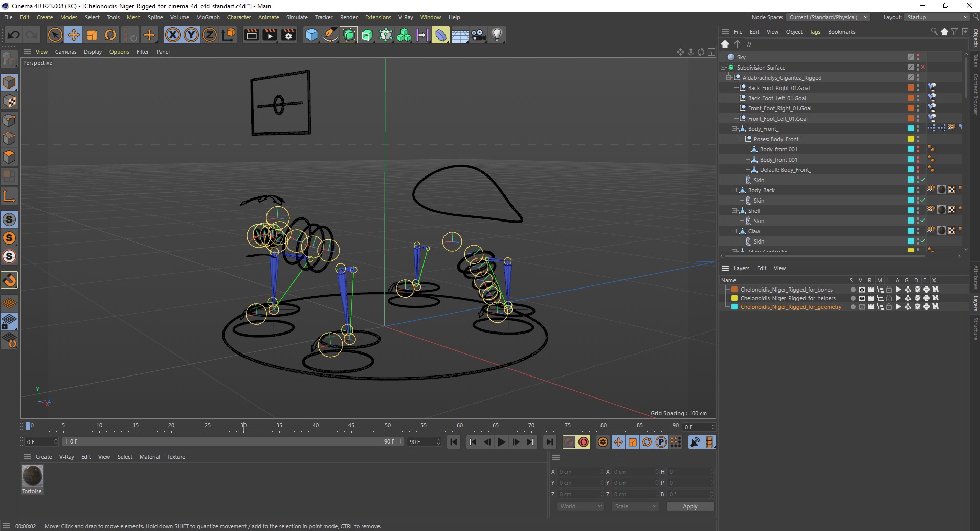
Task: Select the Tortoise_ material thumbnail
Action: tap(32, 476)
